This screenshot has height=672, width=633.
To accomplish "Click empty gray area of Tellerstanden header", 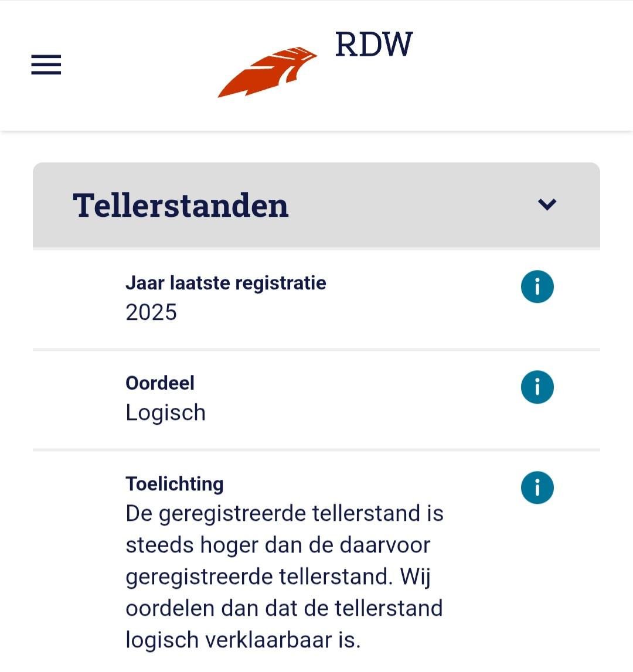I will coord(410,205).
